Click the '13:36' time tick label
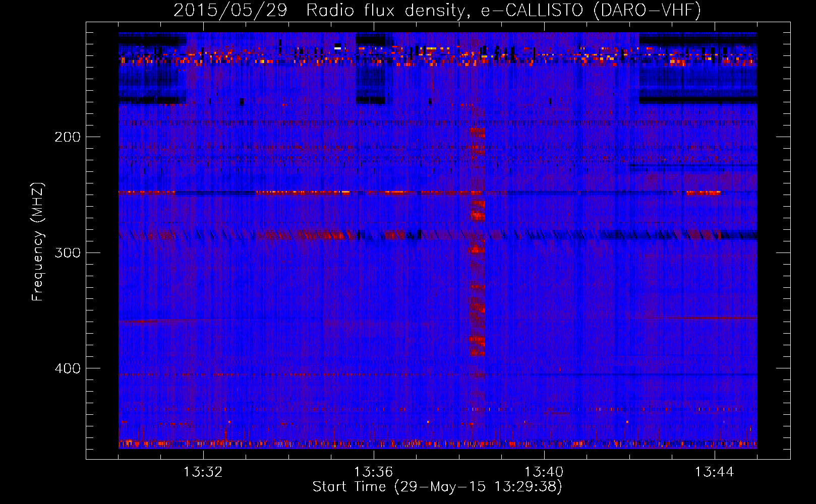 pyautogui.click(x=373, y=472)
